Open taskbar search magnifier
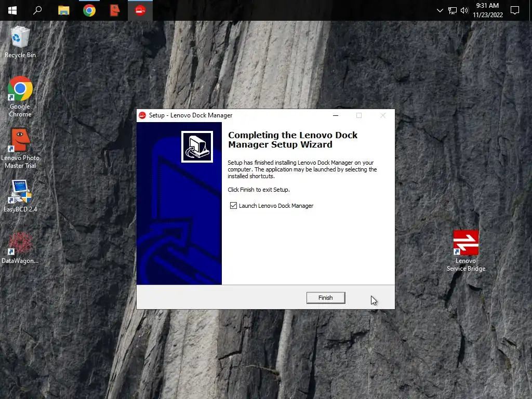This screenshot has height=399, width=532. 37,10
